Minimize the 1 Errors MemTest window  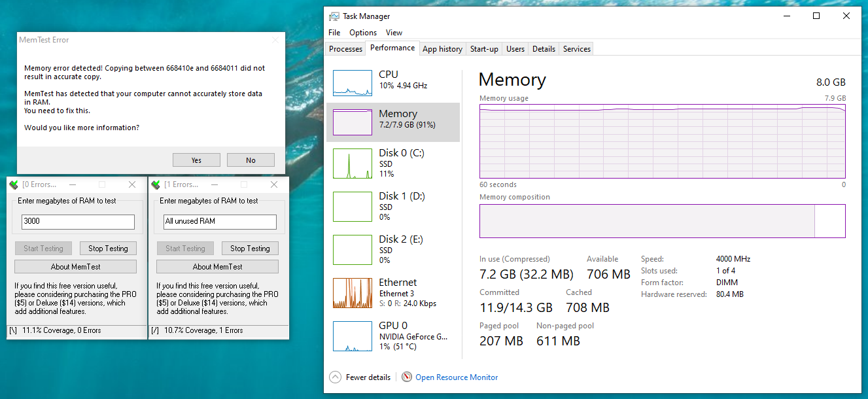click(x=215, y=184)
